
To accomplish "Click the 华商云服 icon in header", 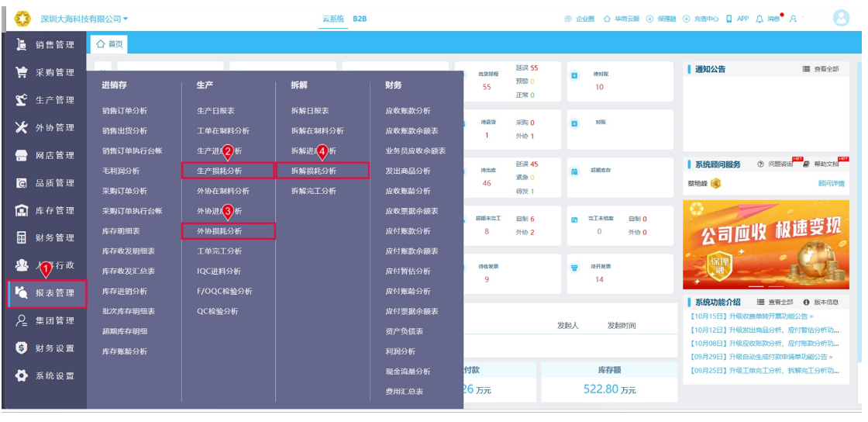I will coord(608,19).
